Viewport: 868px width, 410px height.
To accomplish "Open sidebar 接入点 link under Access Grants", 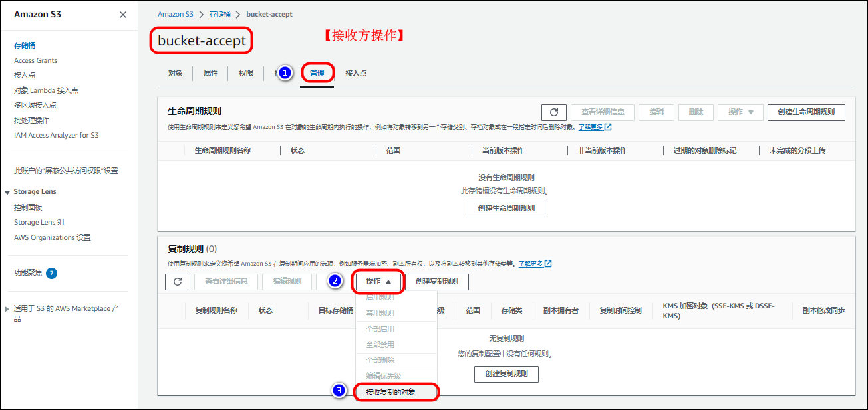I will [25, 75].
